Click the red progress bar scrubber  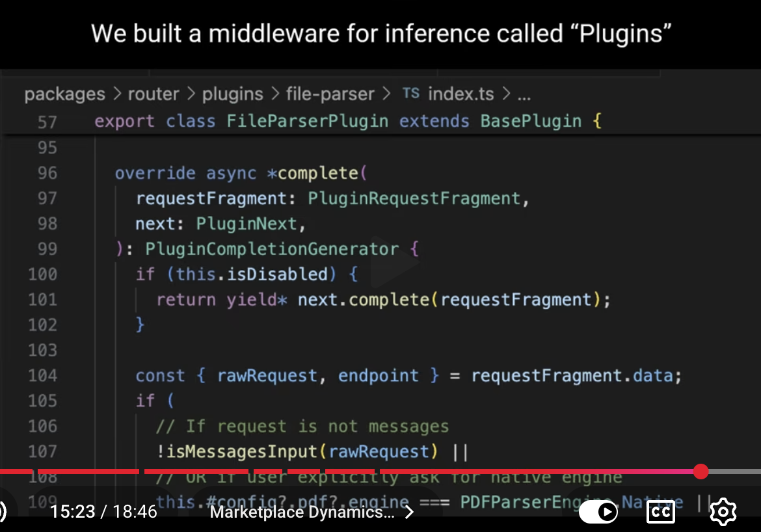701,472
